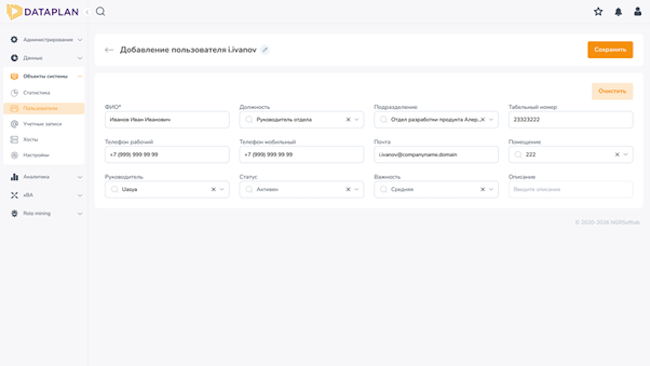Open Учетные записи in the sidebar

[44, 124]
